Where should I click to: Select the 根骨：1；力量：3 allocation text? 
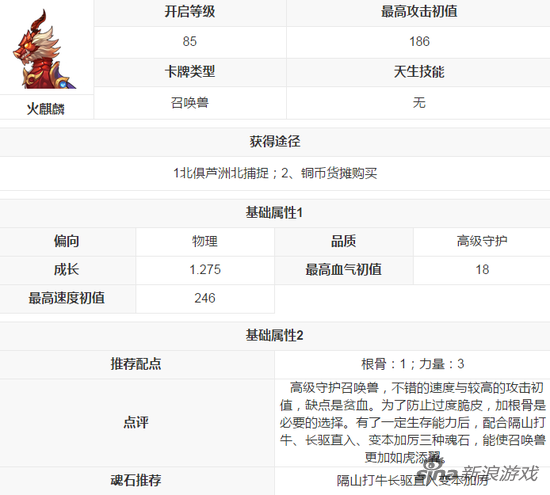tap(412, 364)
